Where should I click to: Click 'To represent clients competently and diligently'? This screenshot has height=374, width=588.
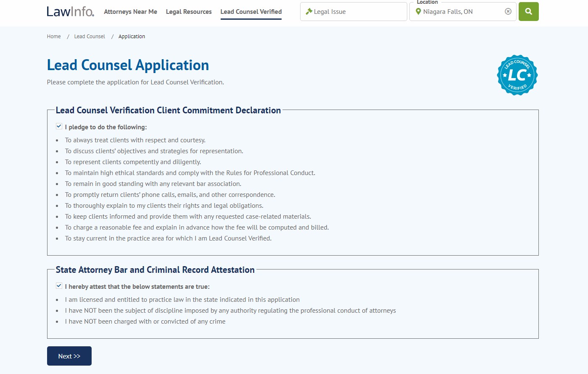[133, 162]
